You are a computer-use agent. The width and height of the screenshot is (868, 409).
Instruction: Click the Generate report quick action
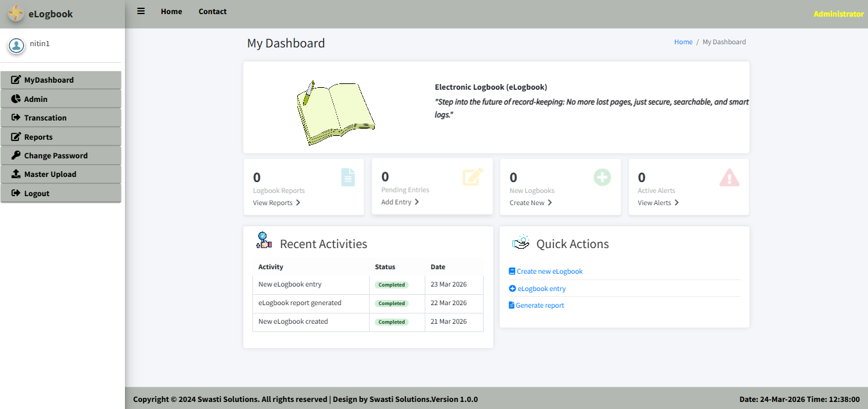539,306
